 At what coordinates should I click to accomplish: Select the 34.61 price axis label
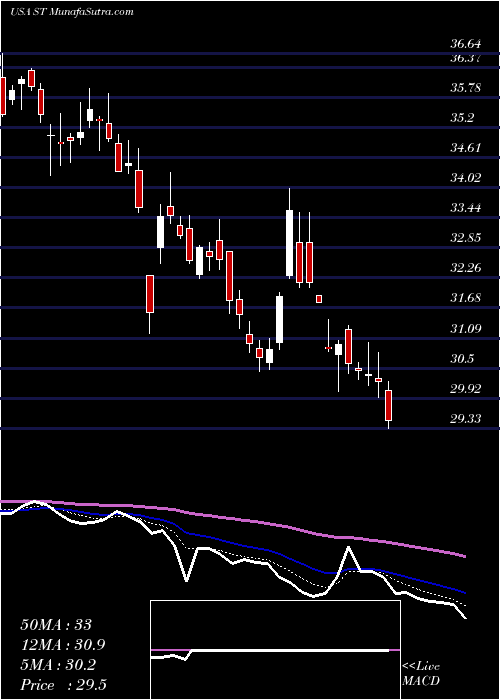point(465,148)
